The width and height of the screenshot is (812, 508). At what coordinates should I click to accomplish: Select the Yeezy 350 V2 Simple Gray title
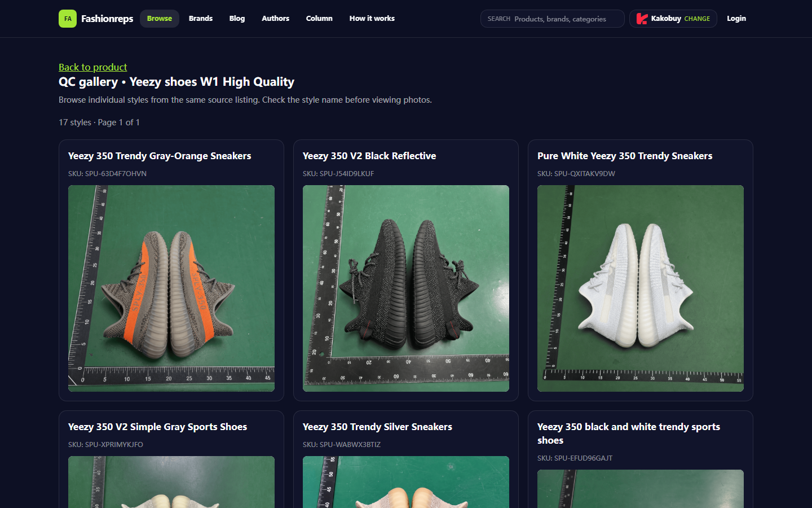point(157,427)
